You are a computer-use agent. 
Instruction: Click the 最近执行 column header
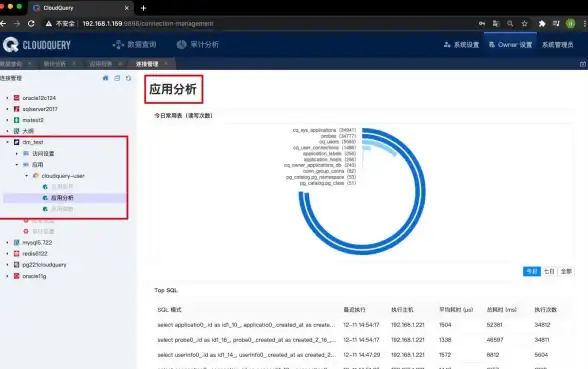pos(354,310)
